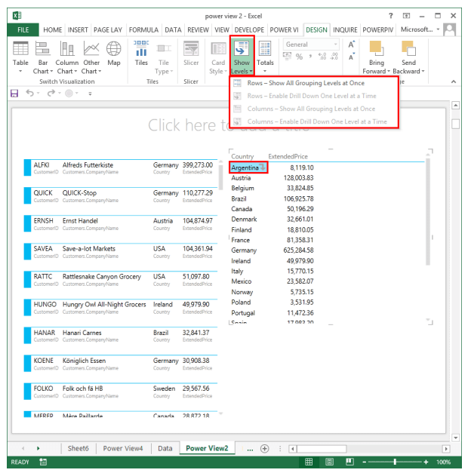Switch to Normal view in status bar

click(309, 462)
